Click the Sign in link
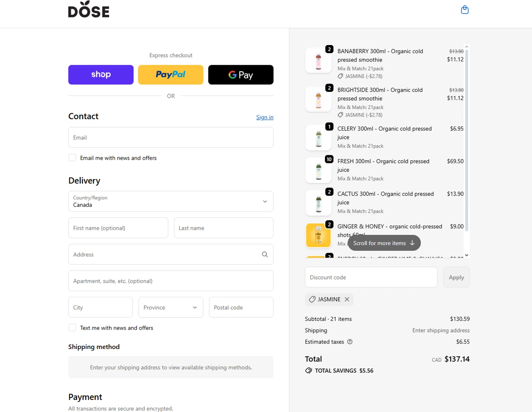The image size is (532, 412). [x=265, y=117]
